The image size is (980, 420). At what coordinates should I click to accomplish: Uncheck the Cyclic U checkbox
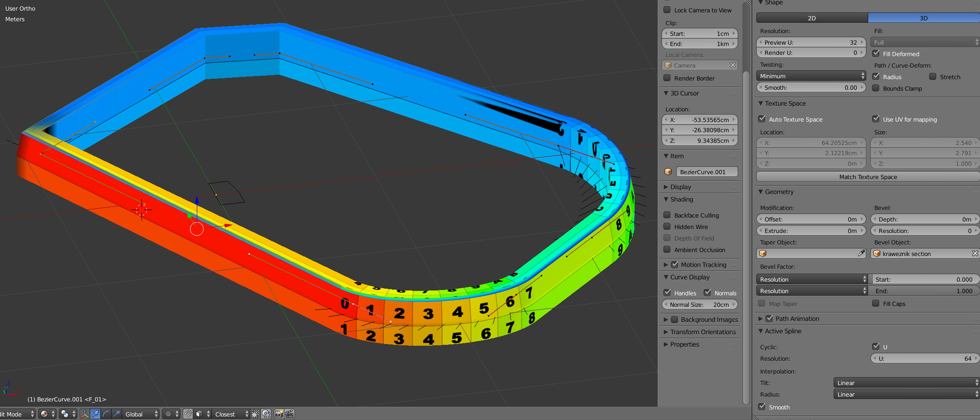coord(876,346)
